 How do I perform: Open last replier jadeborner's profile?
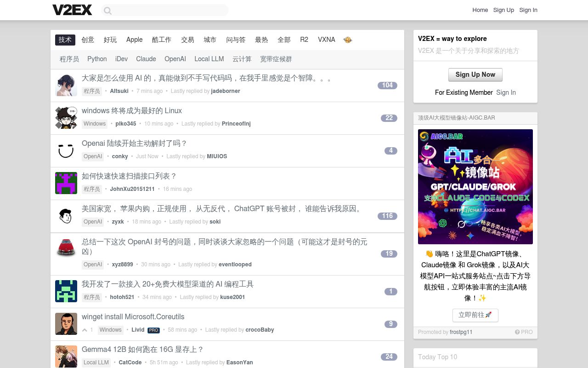[226, 91]
